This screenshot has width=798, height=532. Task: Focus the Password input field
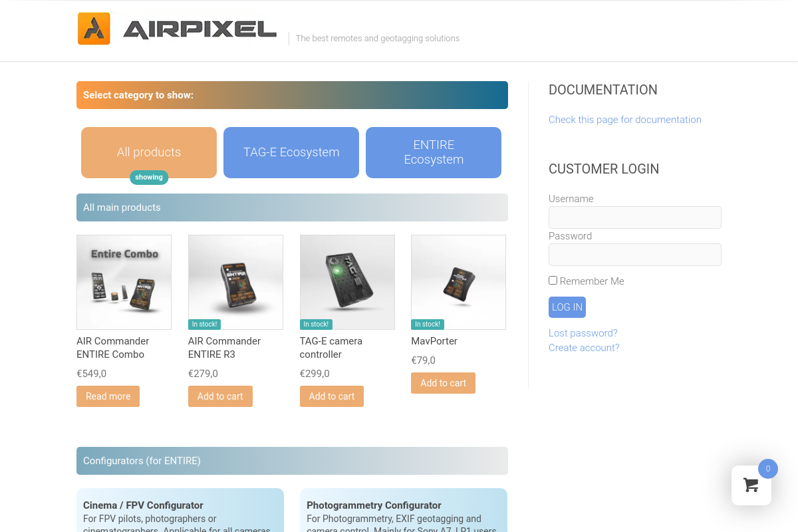tap(635, 255)
